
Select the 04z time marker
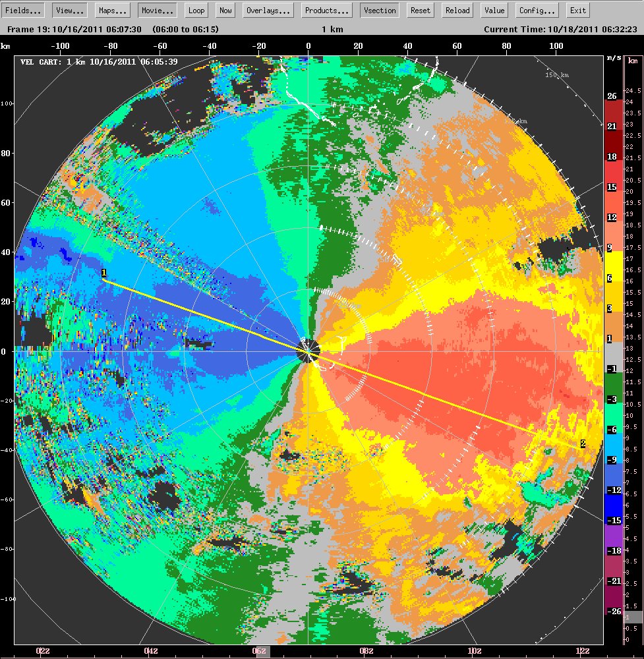pos(151,651)
